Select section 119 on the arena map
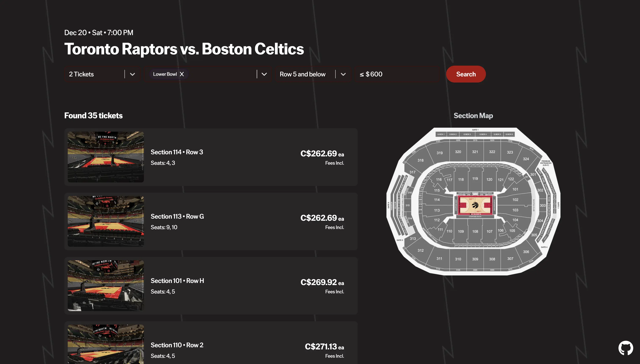 point(475,179)
